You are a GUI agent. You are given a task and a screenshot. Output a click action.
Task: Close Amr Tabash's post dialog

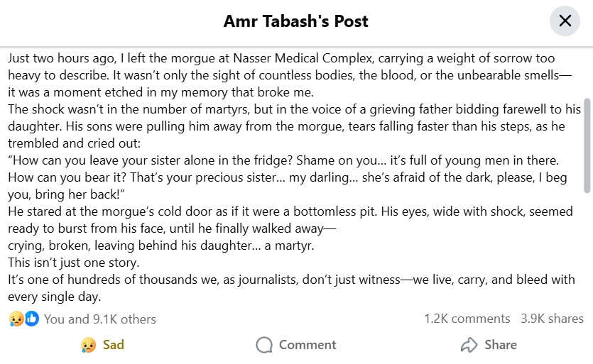[565, 21]
